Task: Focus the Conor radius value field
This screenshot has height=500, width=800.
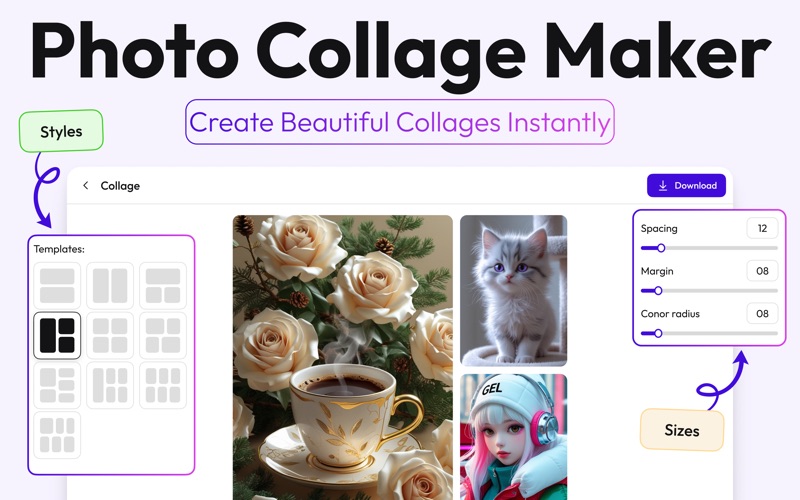Action: [762, 313]
